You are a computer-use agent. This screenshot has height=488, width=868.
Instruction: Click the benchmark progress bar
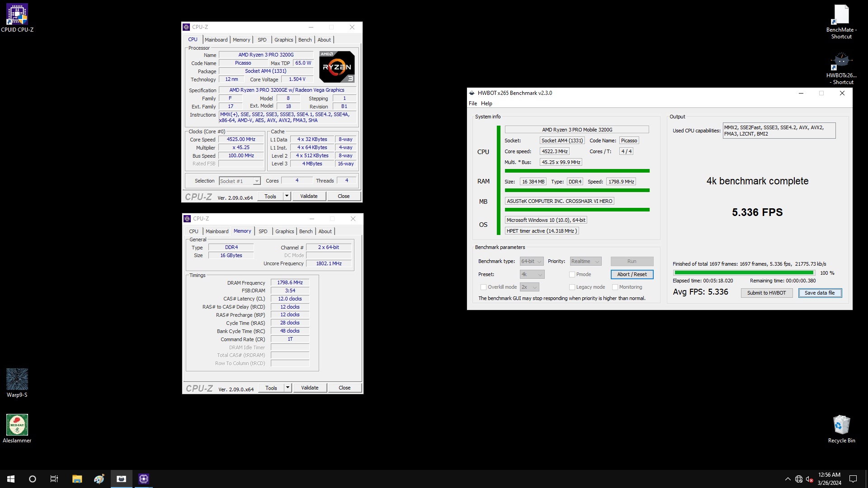click(x=744, y=273)
